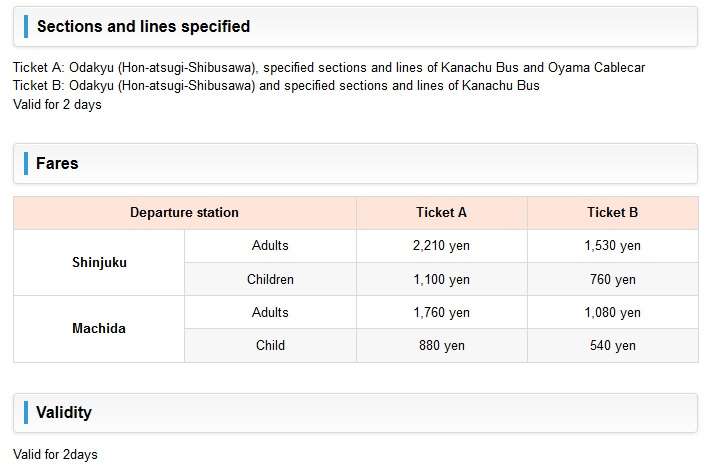The height and width of the screenshot is (469, 705).
Task: Click the Ticket B column header
Action: point(612,212)
